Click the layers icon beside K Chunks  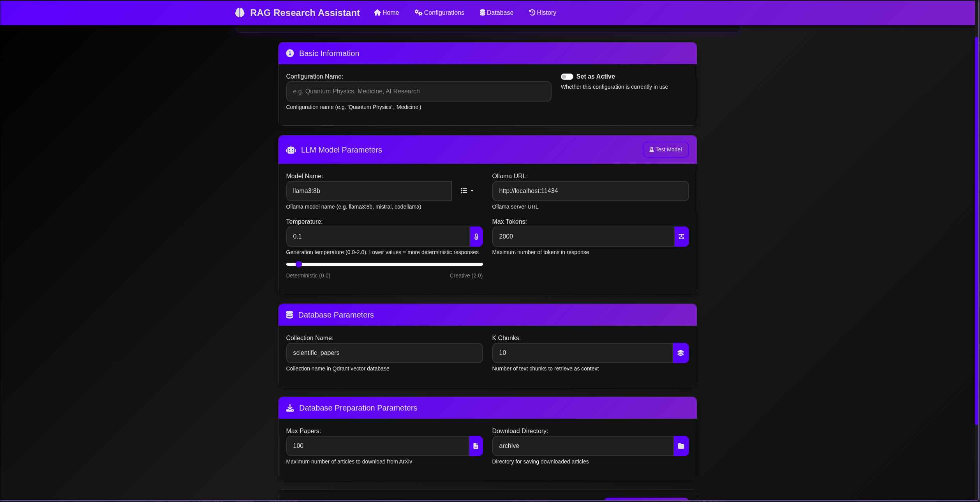680,353
